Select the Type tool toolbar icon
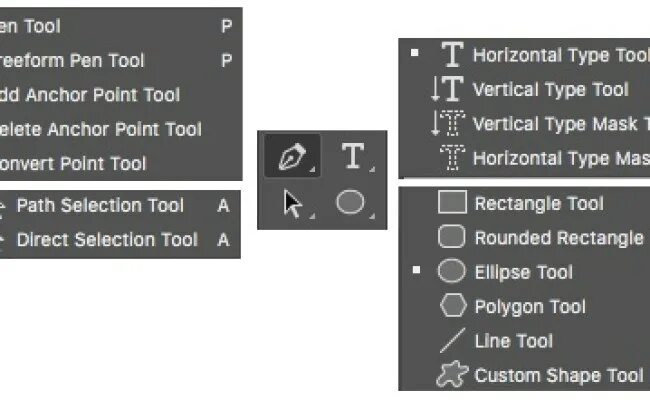Screen dimensions: 650x400 (x=352, y=156)
